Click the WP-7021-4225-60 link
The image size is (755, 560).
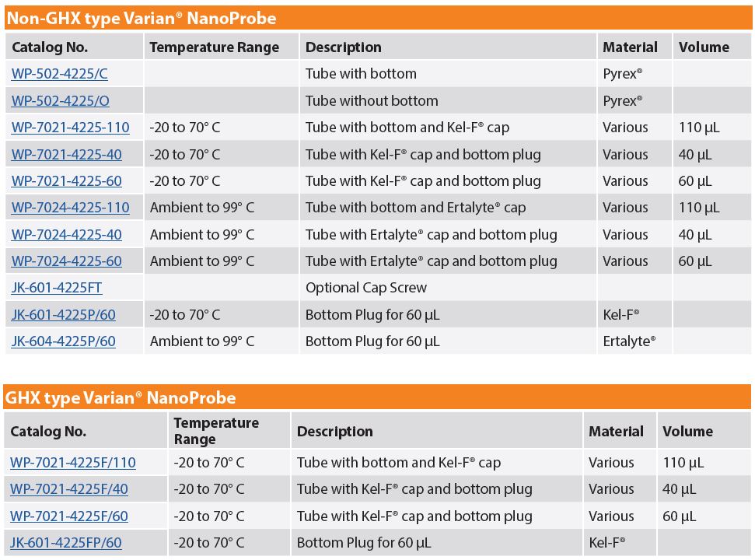coord(66,181)
